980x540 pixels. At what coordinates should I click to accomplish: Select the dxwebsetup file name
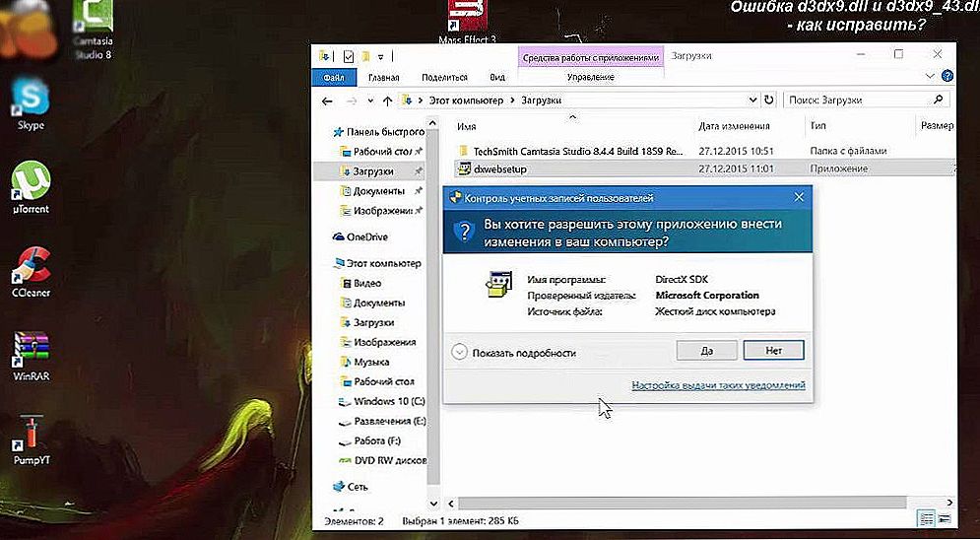click(500, 169)
